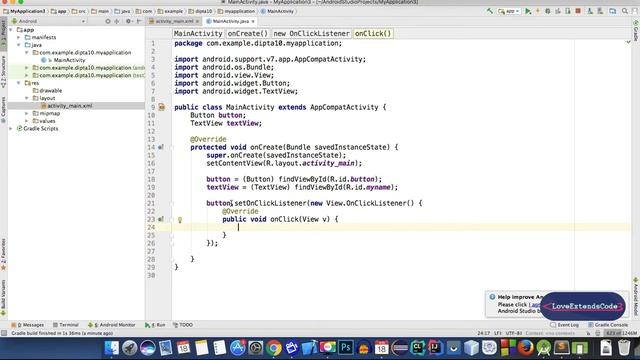Open the Android Model side panel tab
Image resolution: width=640 pixels, height=360 pixels.
pyautogui.click(x=636, y=296)
